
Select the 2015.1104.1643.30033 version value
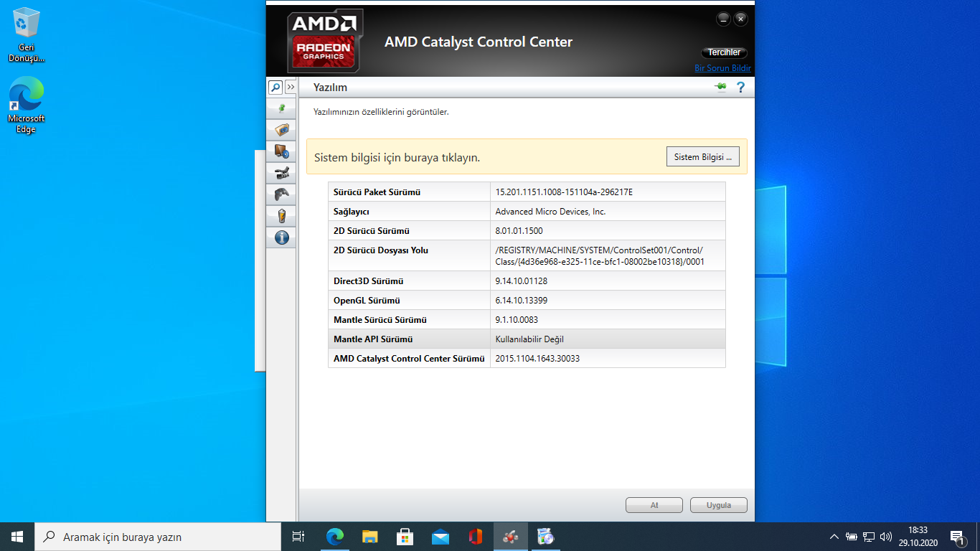(x=537, y=359)
